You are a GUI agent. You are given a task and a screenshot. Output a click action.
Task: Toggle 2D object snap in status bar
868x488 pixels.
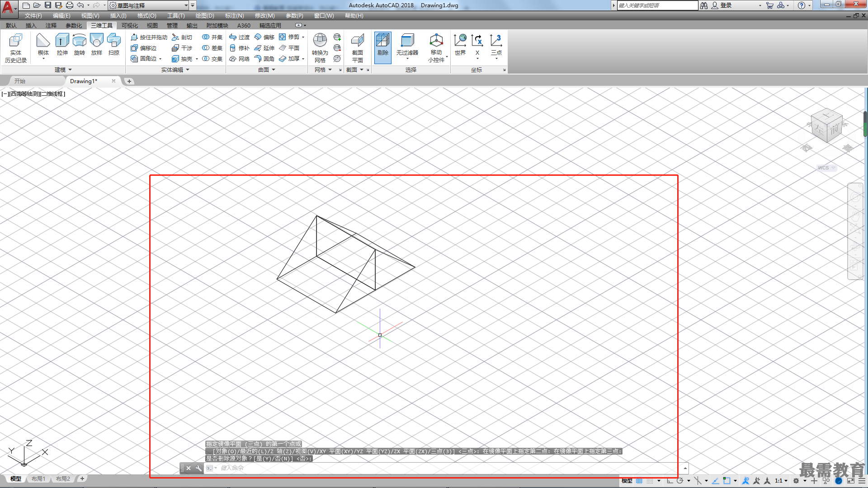(x=726, y=481)
